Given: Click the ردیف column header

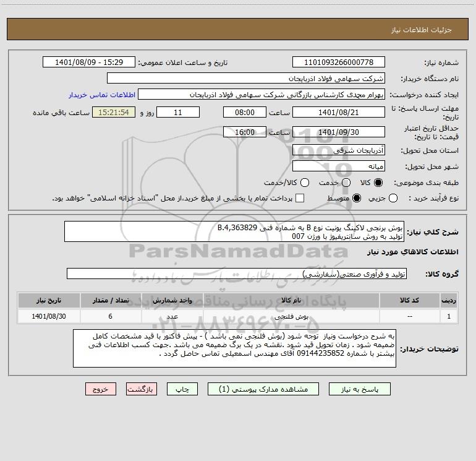Looking at the screenshot, I should (x=449, y=300).
